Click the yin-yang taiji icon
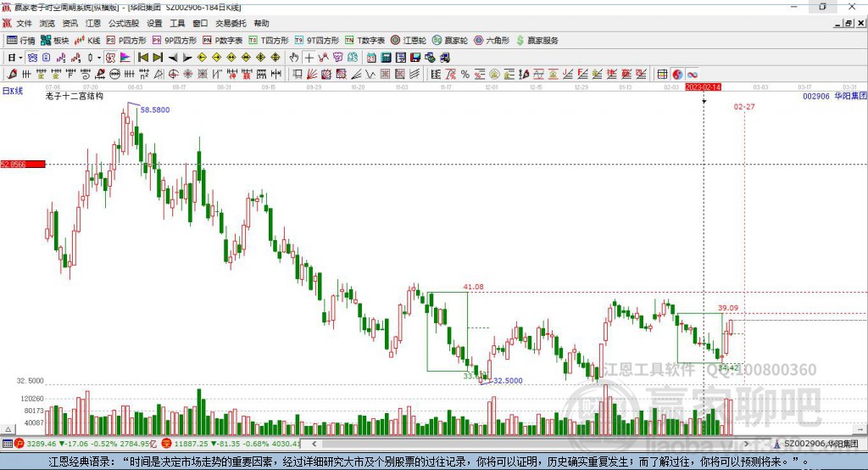Screen dimensions: 868x470 [677, 75]
